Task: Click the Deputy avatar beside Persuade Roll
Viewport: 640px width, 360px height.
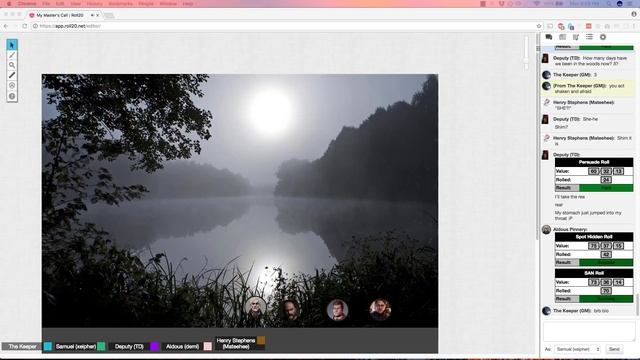Action: [545, 155]
